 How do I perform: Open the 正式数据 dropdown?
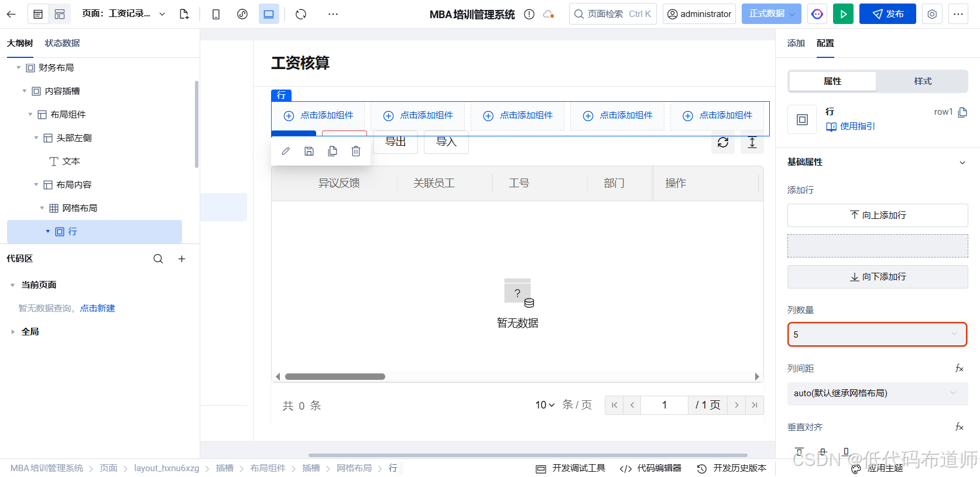771,13
